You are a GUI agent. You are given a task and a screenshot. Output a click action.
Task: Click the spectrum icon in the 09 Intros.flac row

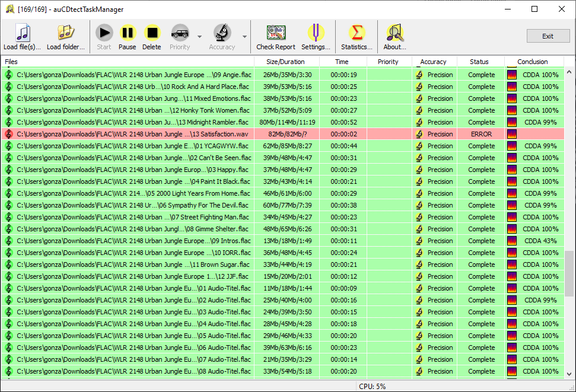coord(512,241)
